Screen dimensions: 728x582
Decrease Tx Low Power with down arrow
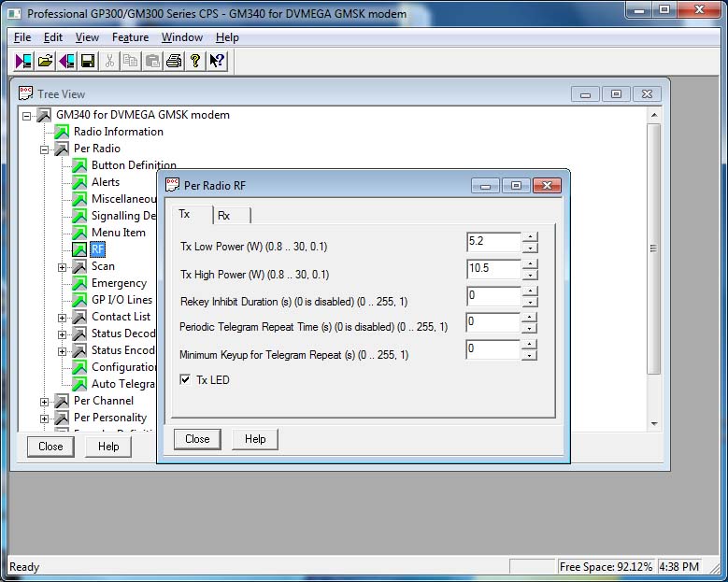tap(530, 248)
